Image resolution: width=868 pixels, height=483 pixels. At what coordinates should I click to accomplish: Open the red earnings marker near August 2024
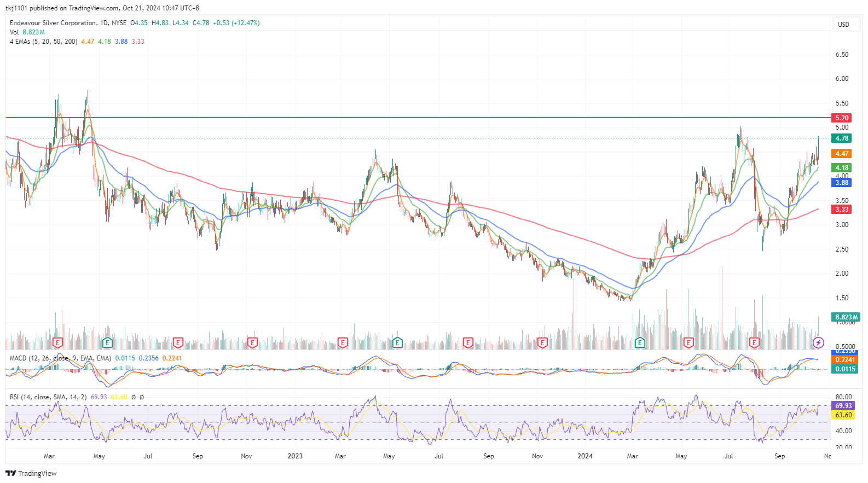click(754, 343)
